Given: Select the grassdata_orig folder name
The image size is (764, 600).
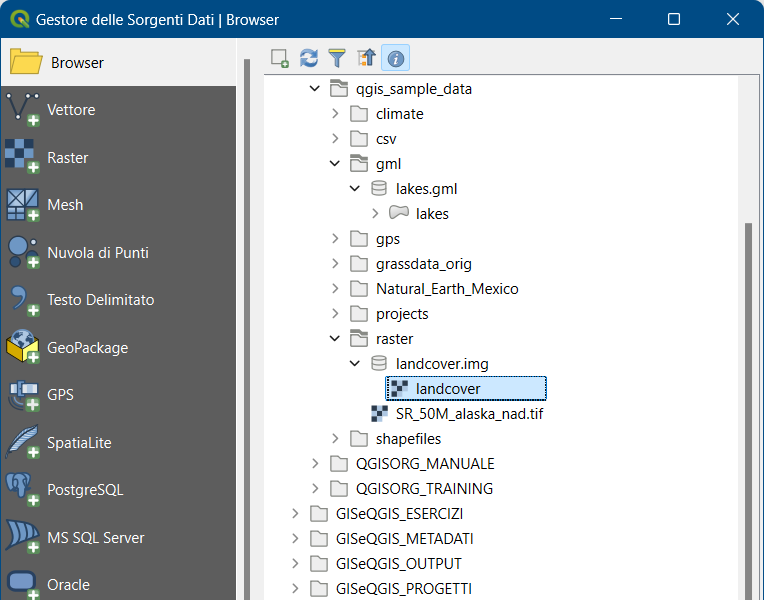Looking at the screenshot, I should pos(423,264).
